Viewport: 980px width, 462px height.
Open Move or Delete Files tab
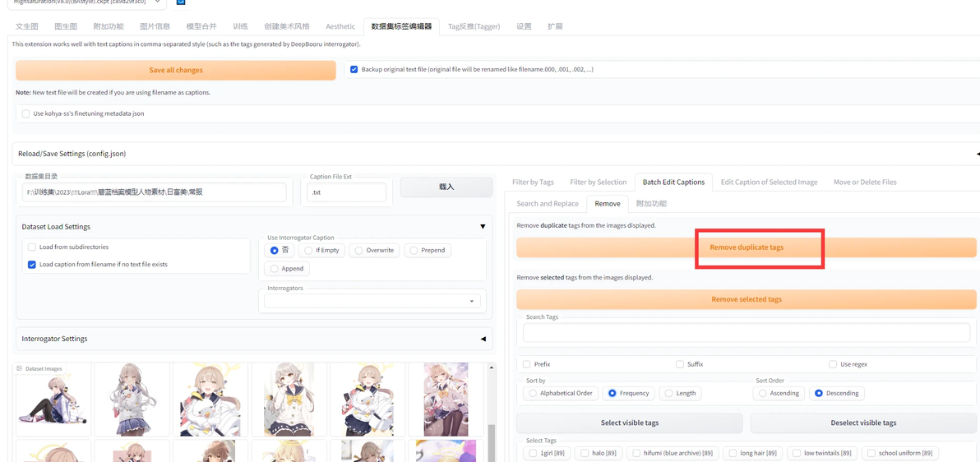[865, 182]
